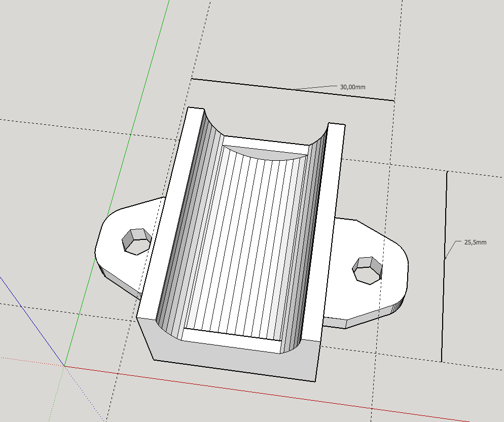Click the left hexagonal mounting hole
This screenshot has width=504, height=422.
[x=137, y=241]
